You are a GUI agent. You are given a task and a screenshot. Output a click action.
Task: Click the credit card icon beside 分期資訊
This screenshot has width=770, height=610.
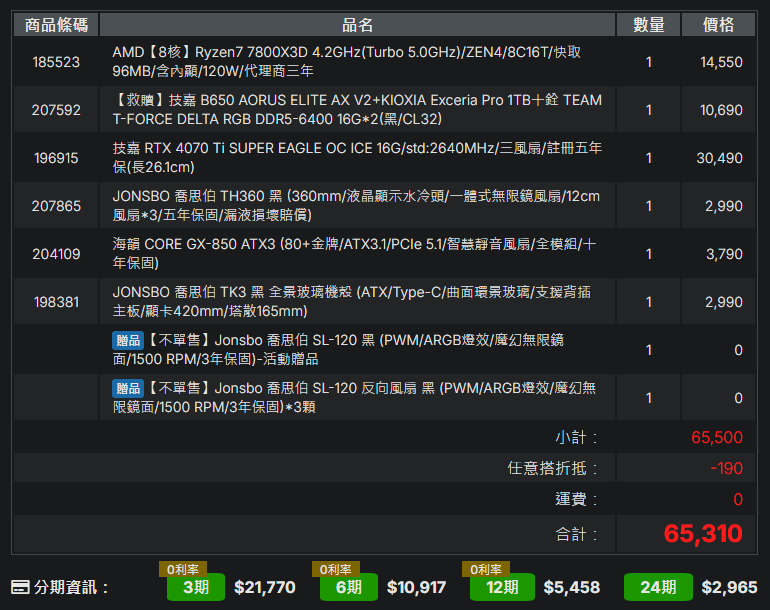20,587
